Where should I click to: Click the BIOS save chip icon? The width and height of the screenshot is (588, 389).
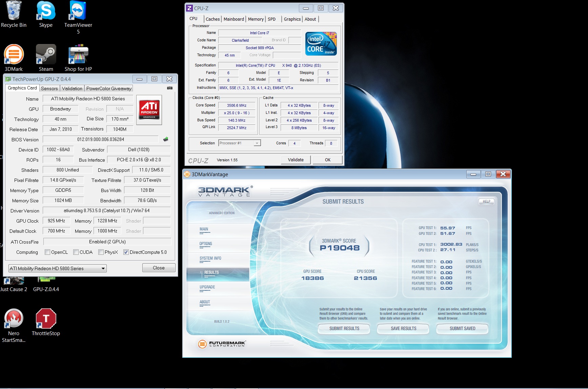point(166,139)
